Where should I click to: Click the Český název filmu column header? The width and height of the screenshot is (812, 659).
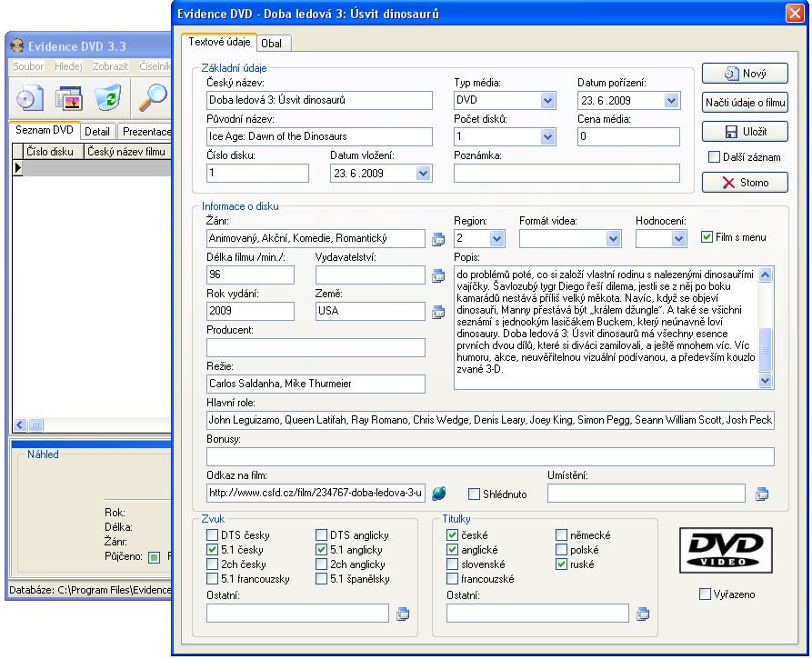pyautogui.click(x=127, y=152)
